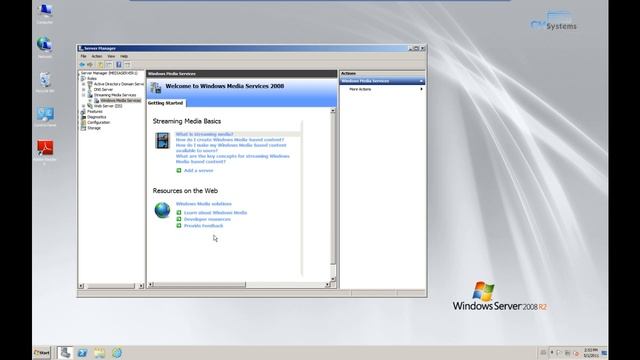Viewport: 640px width, 360px height.
Task: Click the Show/Hide Action Pane toolbar icon
Action: point(127,64)
